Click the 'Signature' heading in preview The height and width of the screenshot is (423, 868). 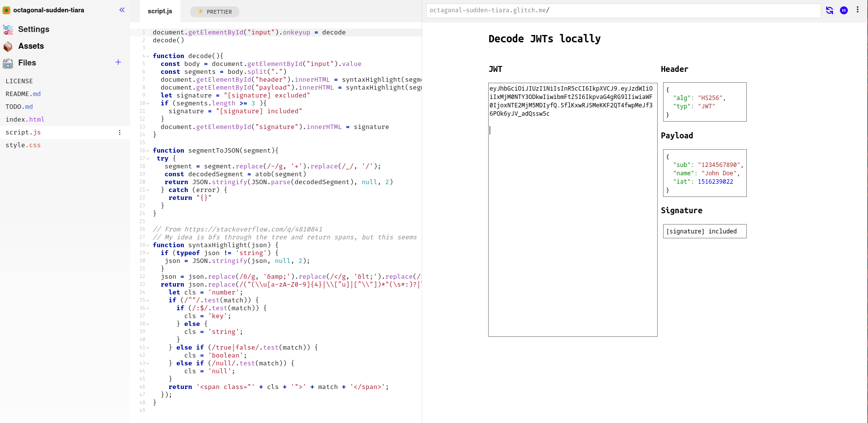[681, 211]
